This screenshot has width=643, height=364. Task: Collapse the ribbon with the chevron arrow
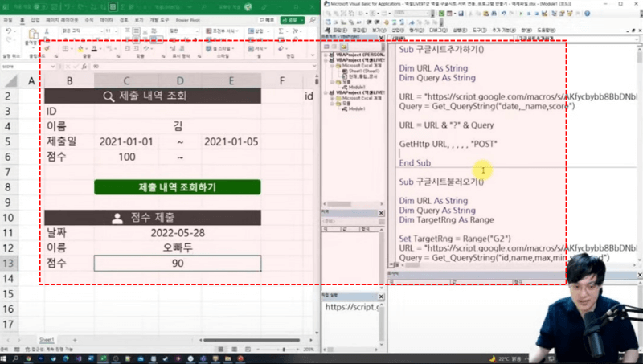point(313,55)
